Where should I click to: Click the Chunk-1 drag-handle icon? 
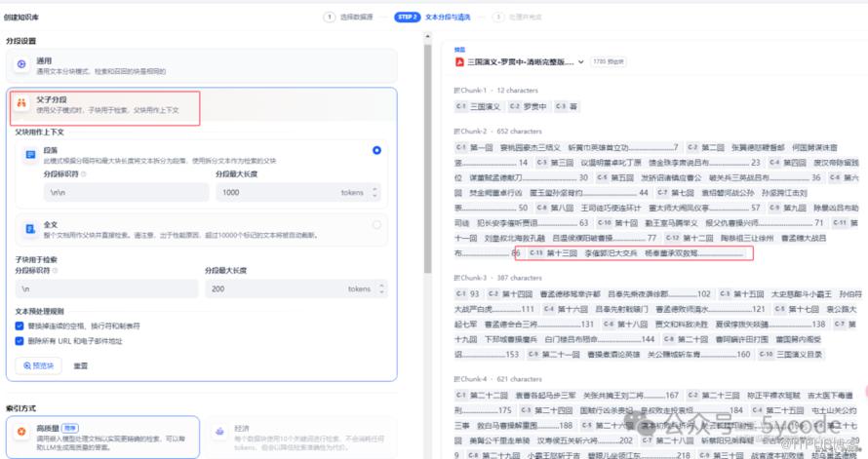456,90
